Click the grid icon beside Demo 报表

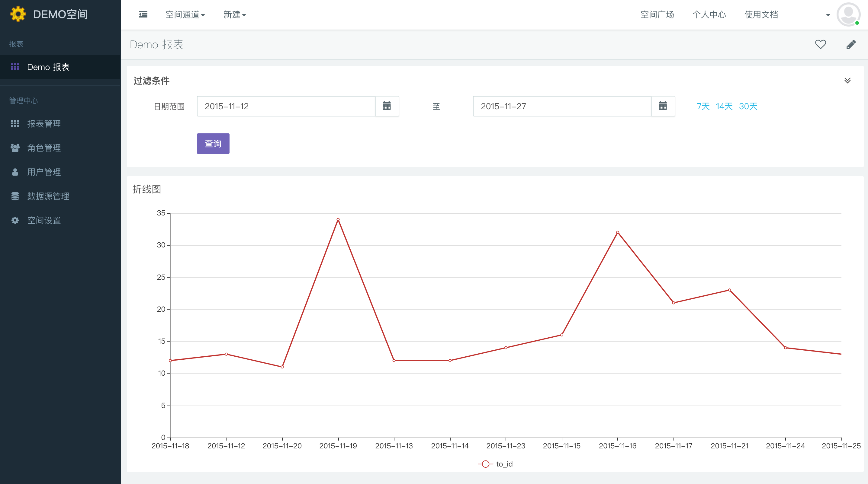[x=15, y=67]
